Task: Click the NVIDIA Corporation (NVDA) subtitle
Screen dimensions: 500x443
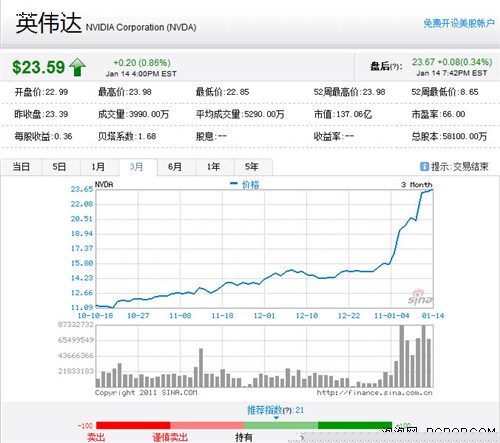Action: (141, 27)
